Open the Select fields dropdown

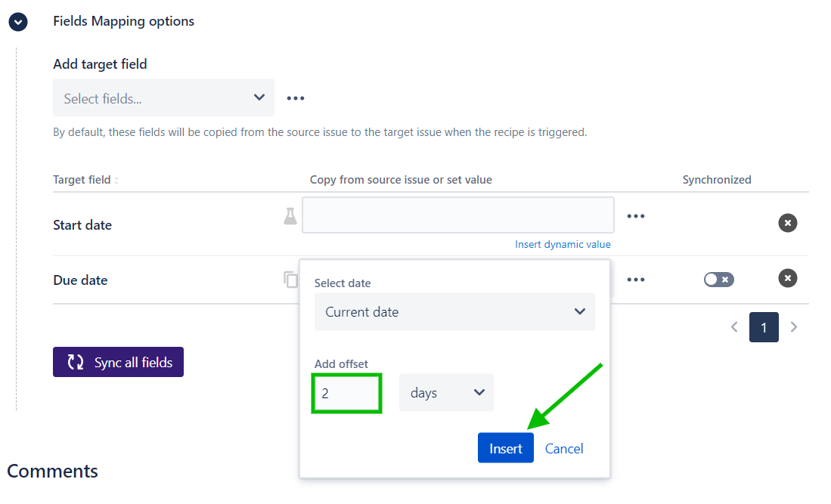tap(163, 98)
